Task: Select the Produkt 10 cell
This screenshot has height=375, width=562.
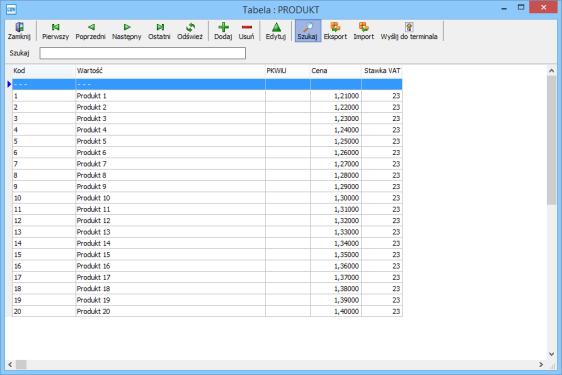Action: [x=170, y=198]
